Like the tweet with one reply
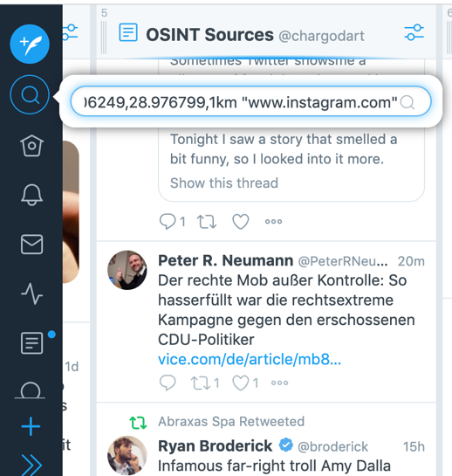Screen dimensions: 452x476 (x=241, y=221)
